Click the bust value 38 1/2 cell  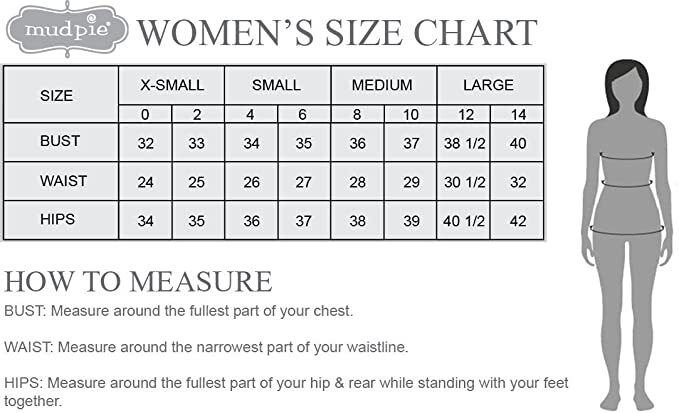click(464, 143)
